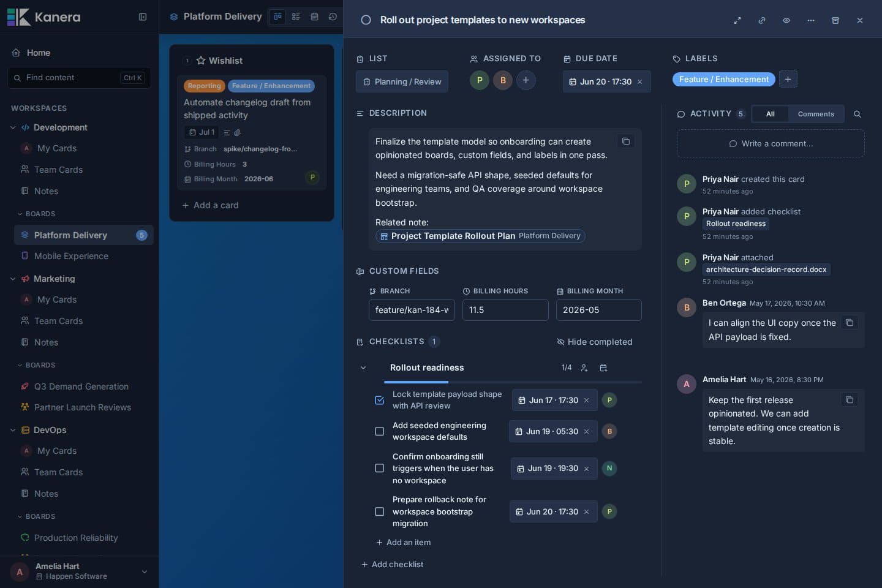The height and width of the screenshot is (588, 882).
Task: Show All activity tab
Action: click(x=771, y=115)
